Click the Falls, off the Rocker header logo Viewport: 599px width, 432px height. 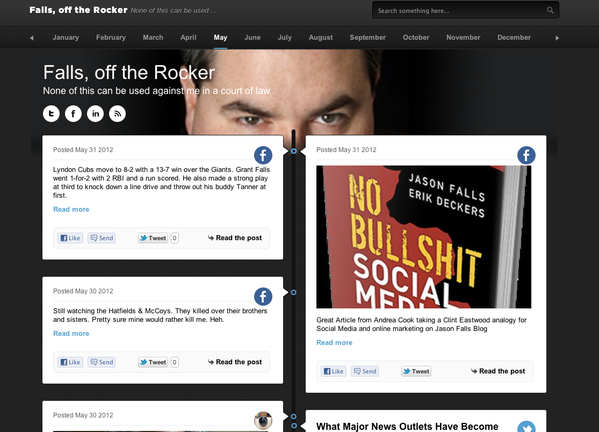[x=78, y=10]
